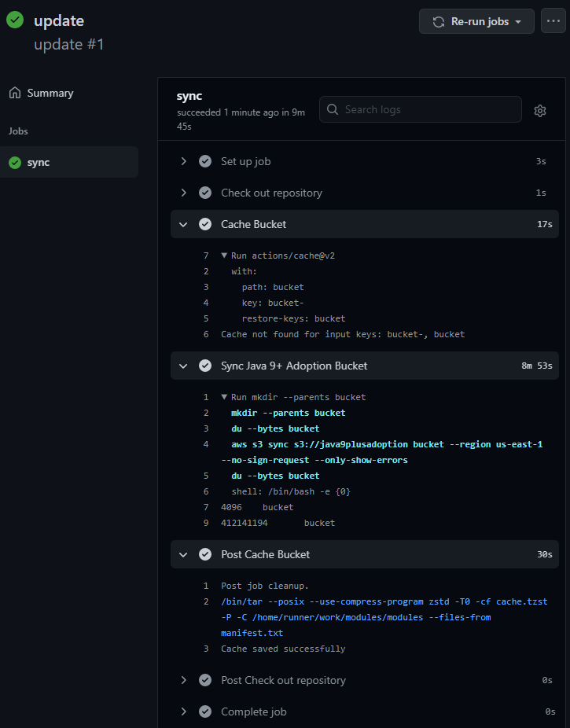Open the log settings gear icon
The image size is (570, 728).
(x=539, y=110)
